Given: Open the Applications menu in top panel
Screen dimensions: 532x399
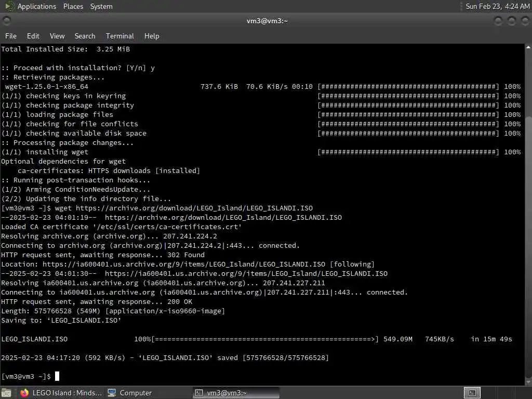Looking at the screenshot, I should click(37, 6).
